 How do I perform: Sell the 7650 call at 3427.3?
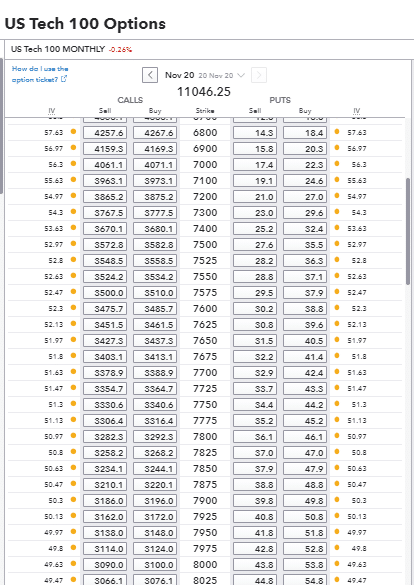click(105, 341)
